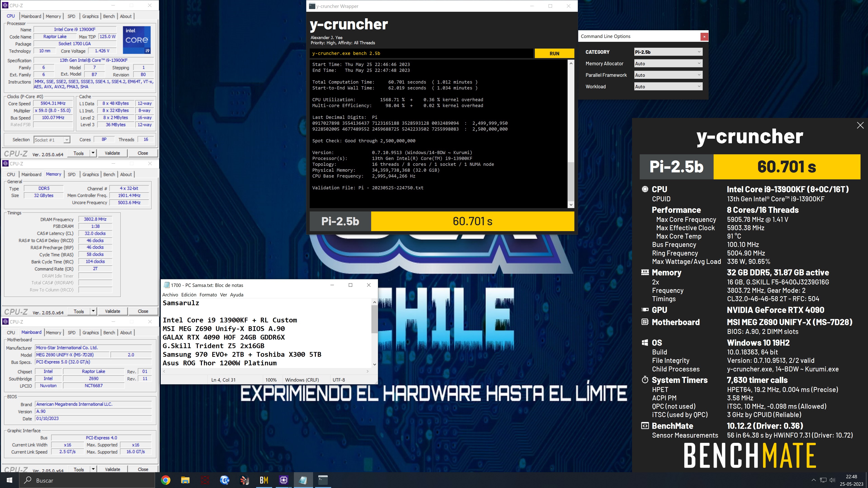This screenshot has height=488, width=868.
Task: Click System Timers clock icon in BenchMate
Action: pos(645,380)
